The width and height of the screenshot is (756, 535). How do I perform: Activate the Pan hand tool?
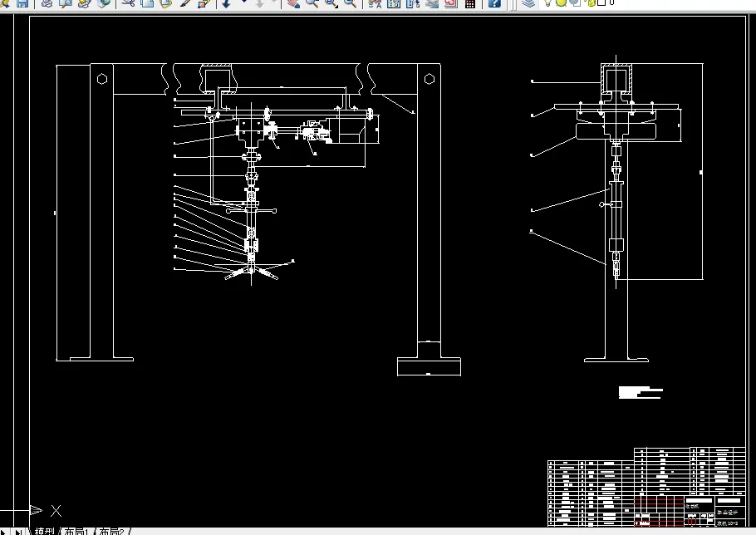point(292,3)
